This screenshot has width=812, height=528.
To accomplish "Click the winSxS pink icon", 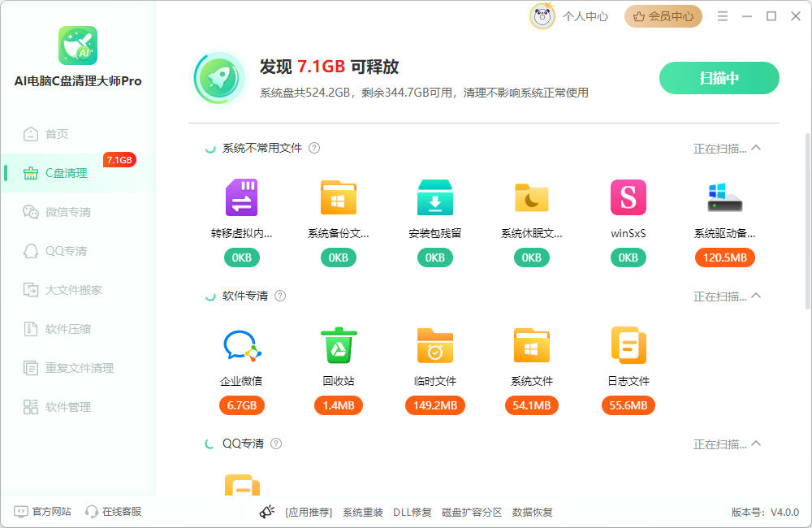I will tap(628, 197).
